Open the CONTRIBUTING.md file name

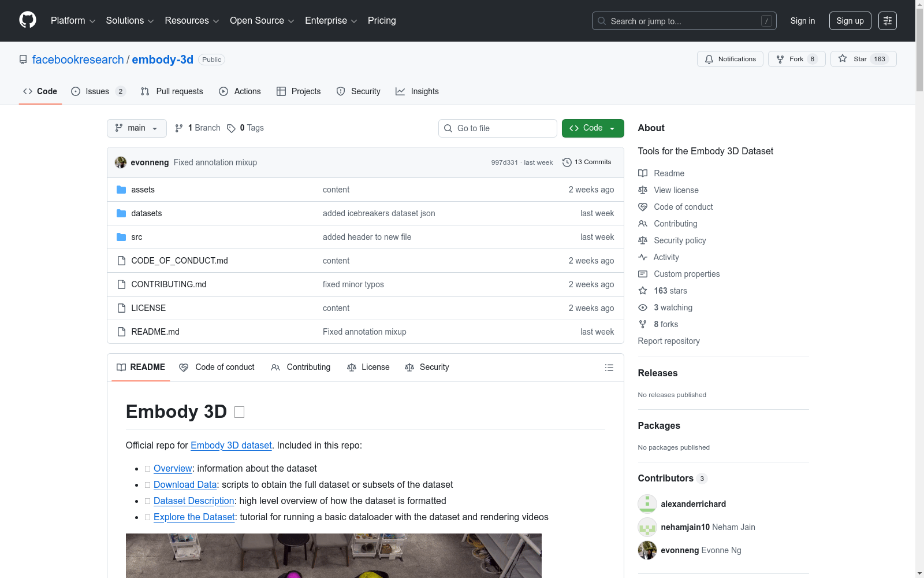[x=169, y=284]
